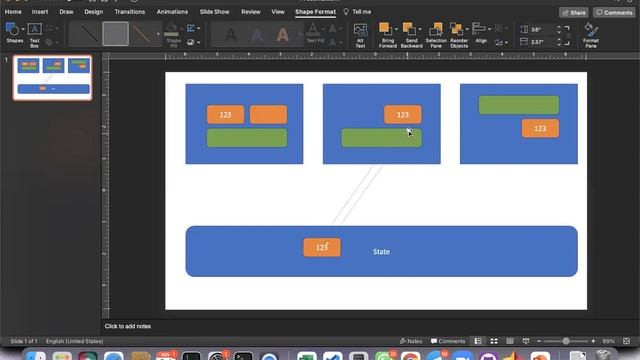Screen dimensions: 640x360
Task: Open the Format Pane
Action: point(591,35)
